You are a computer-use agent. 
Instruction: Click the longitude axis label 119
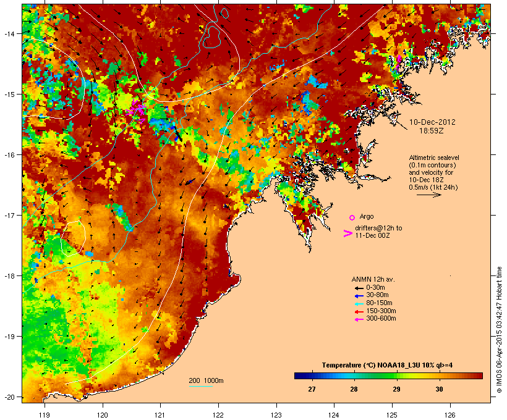pyautogui.click(x=45, y=415)
